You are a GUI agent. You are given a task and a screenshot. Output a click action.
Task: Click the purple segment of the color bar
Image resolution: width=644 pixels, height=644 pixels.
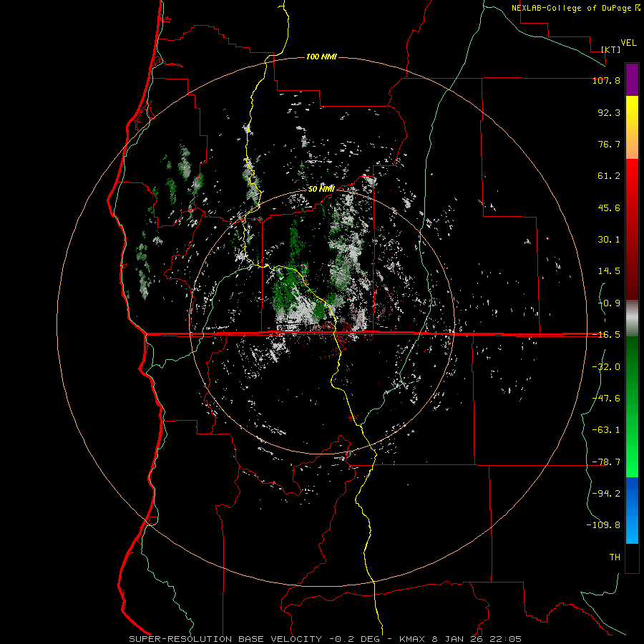[632, 80]
